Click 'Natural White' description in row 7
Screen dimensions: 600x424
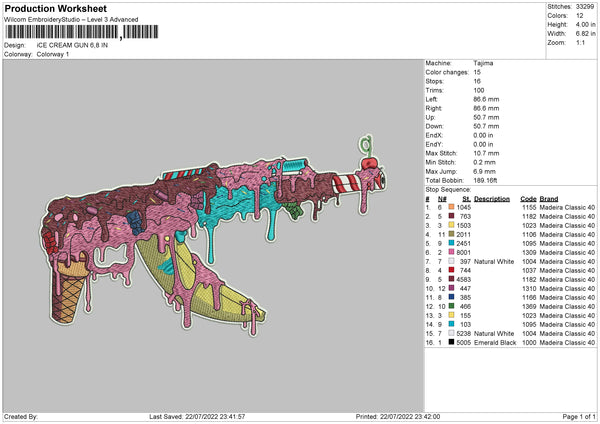click(x=494, y=261)
